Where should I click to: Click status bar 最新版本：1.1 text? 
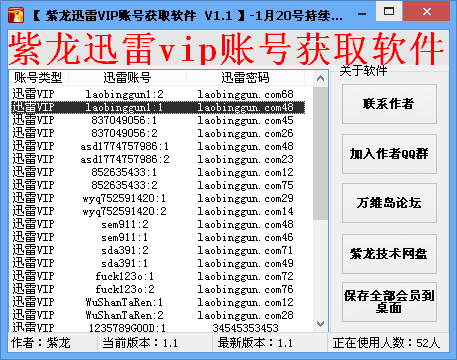[x=255, y=343]
